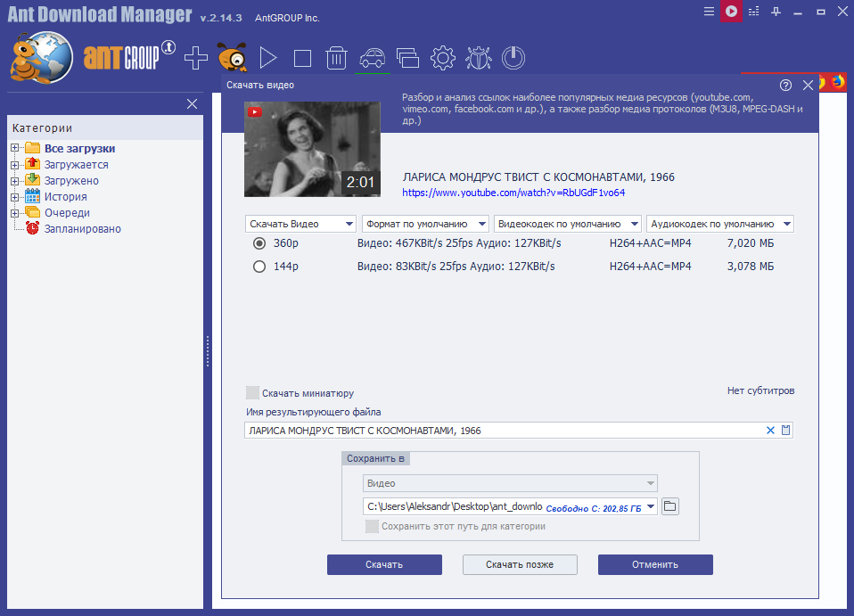Click the История calendar icon

click(33, 196)
